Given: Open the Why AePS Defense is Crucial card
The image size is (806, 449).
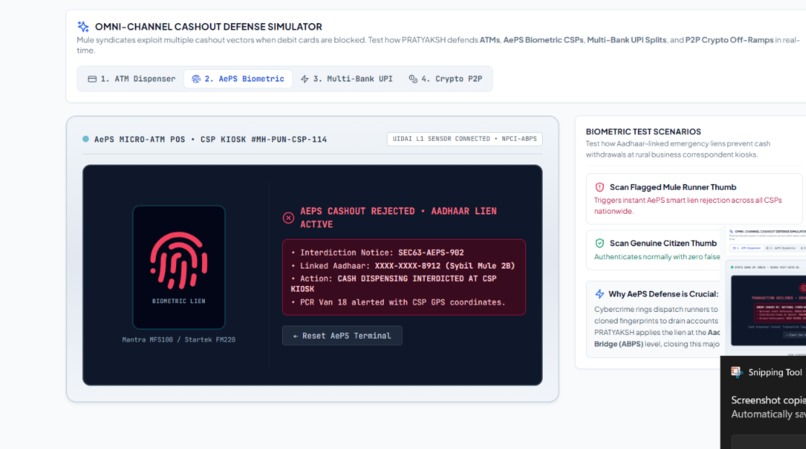Looking at the screenshot, I should click(x=655, y=319).
